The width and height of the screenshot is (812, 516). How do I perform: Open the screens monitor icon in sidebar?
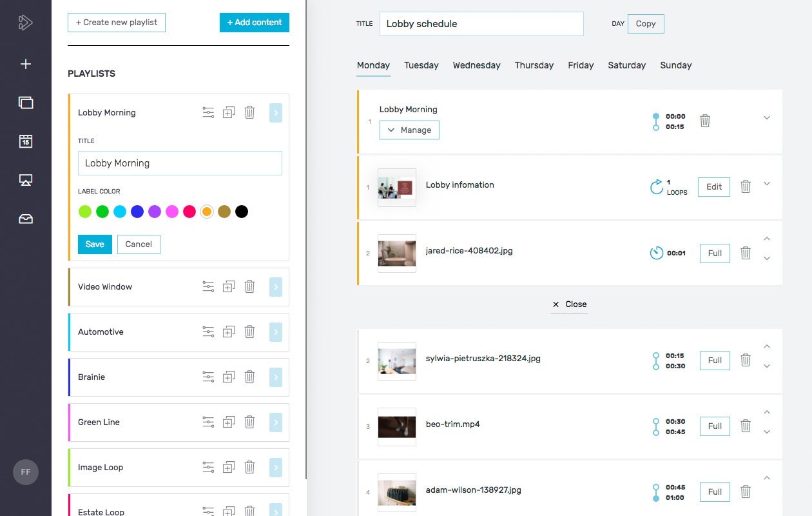pos(26,180)
